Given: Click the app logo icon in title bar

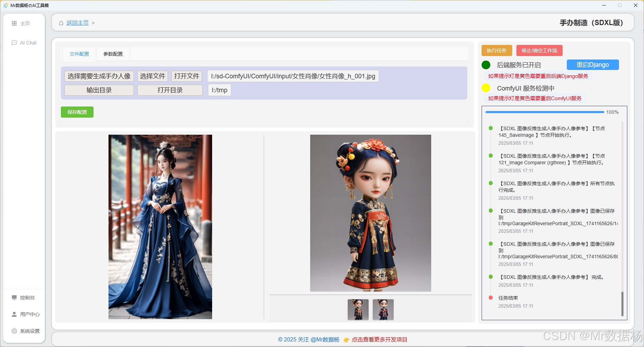Looking at the screenshot, I should [x=6, y=5].
